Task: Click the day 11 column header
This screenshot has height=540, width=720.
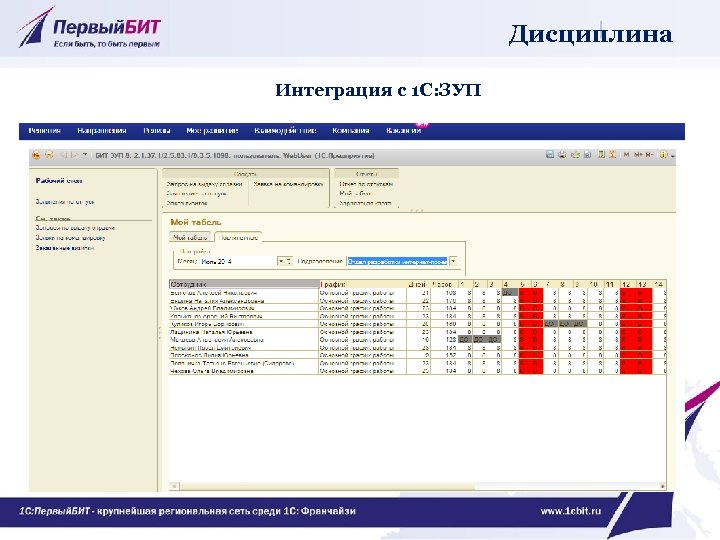Action: pos(610,284)
